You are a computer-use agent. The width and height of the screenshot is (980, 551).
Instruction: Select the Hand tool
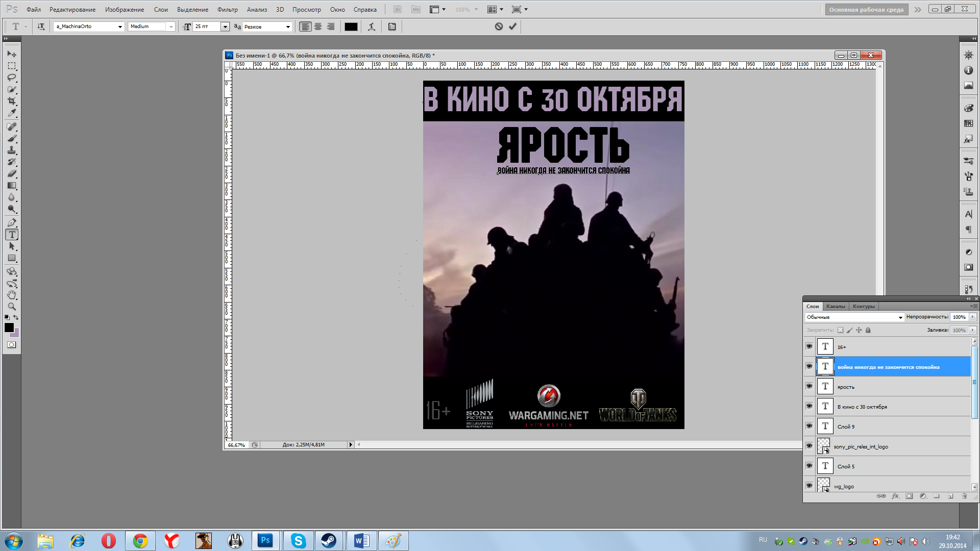[x=12, y=295]
